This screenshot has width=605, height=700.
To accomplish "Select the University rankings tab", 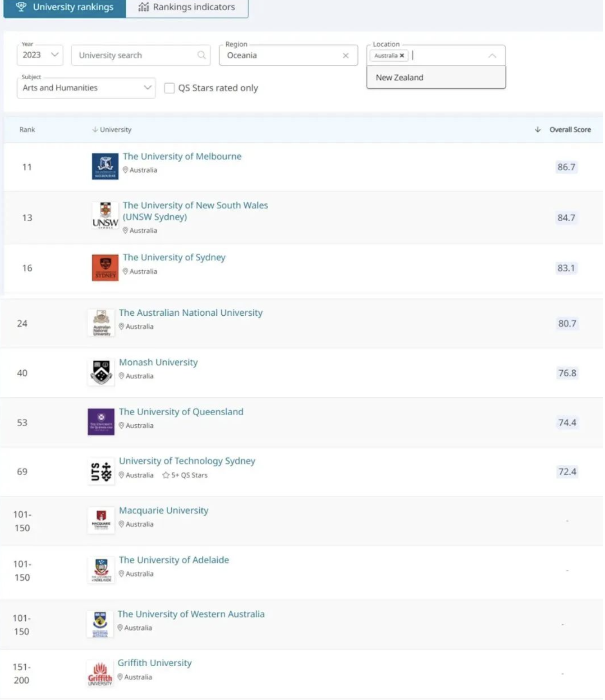I will click(64, 7).
